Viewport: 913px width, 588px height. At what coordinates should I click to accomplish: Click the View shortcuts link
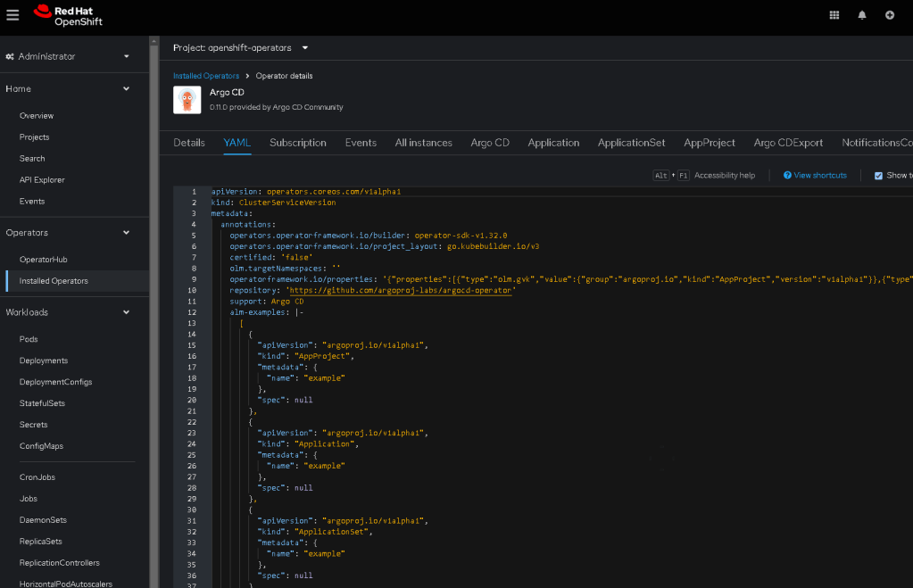820,175
